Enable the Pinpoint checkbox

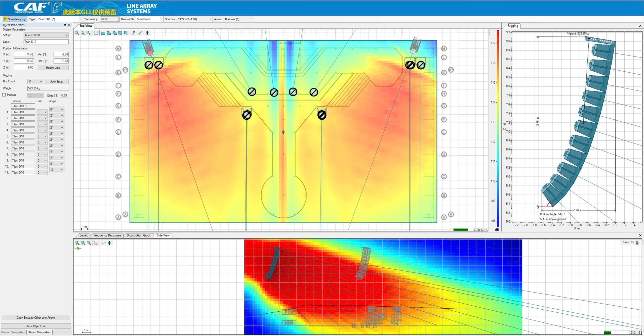(x=4, y=95)
